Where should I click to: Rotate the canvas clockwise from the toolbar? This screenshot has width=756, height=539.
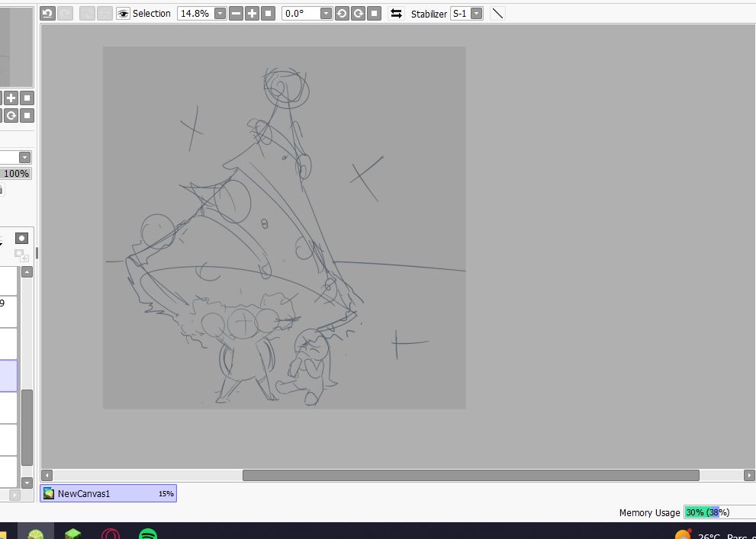(x=359, y=14)
